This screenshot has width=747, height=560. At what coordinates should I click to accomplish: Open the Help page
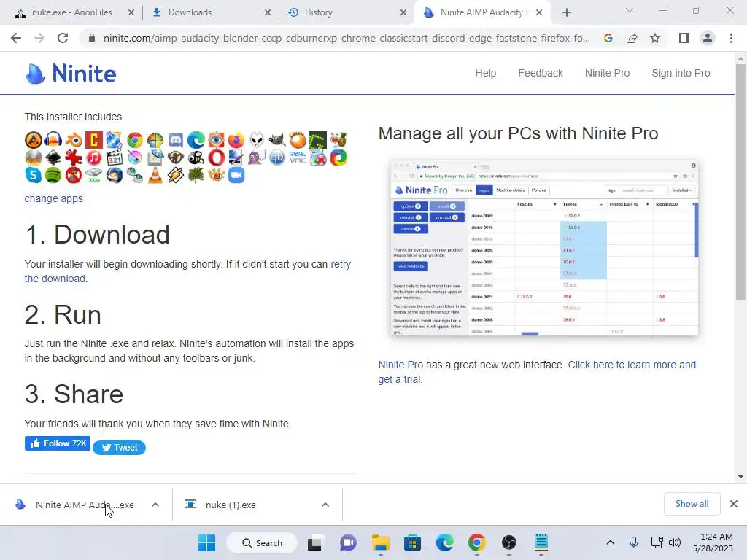485,74
